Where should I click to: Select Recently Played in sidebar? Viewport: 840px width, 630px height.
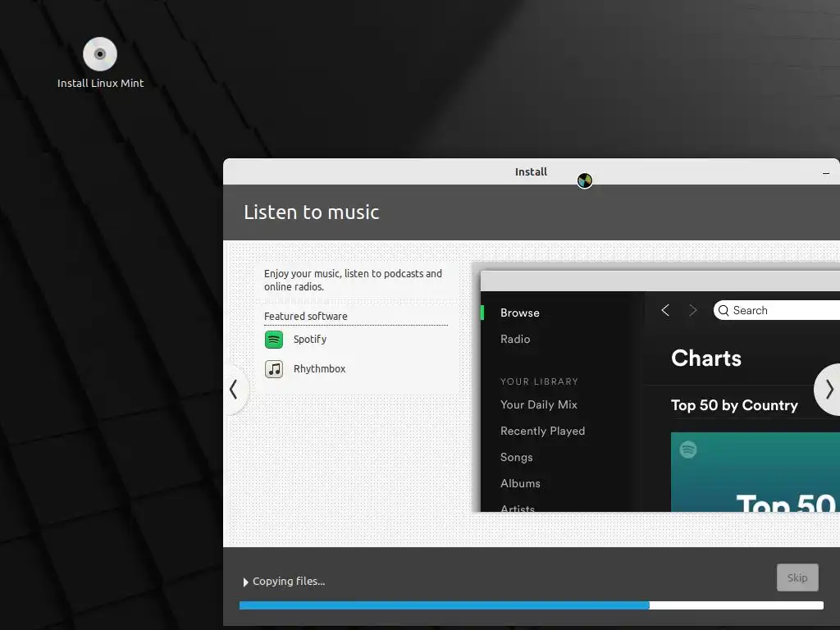542,431
